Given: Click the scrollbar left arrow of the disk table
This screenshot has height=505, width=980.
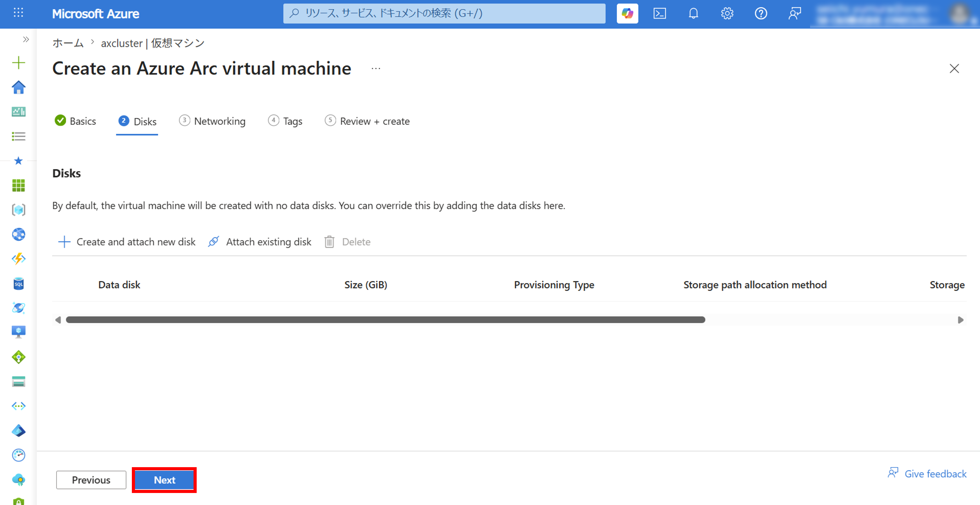Looking at the screenshot, I should (x=58, y=320).
